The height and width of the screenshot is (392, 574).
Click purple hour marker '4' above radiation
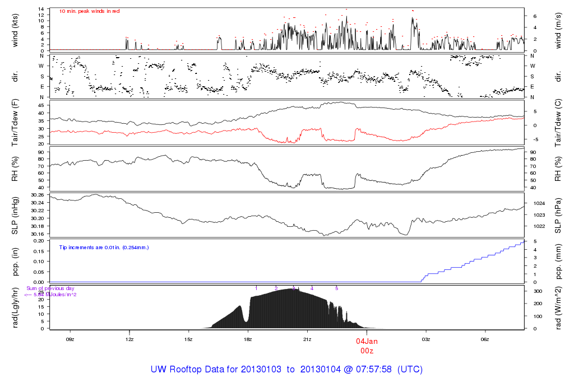(x=312, y=288)
